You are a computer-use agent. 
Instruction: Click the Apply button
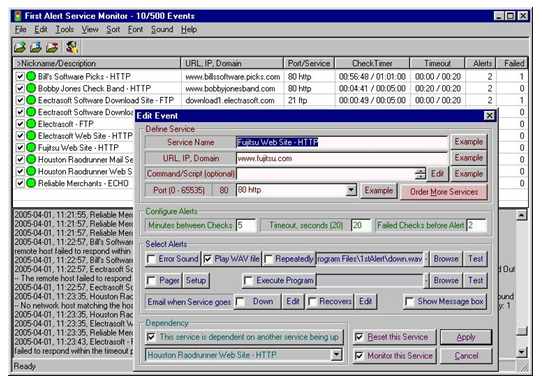tap(466, 337)
